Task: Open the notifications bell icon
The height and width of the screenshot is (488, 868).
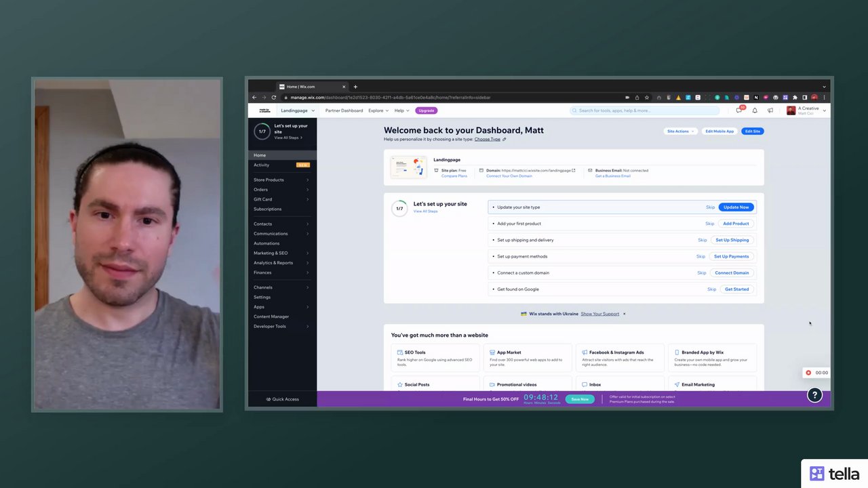Action: (755, 110)
